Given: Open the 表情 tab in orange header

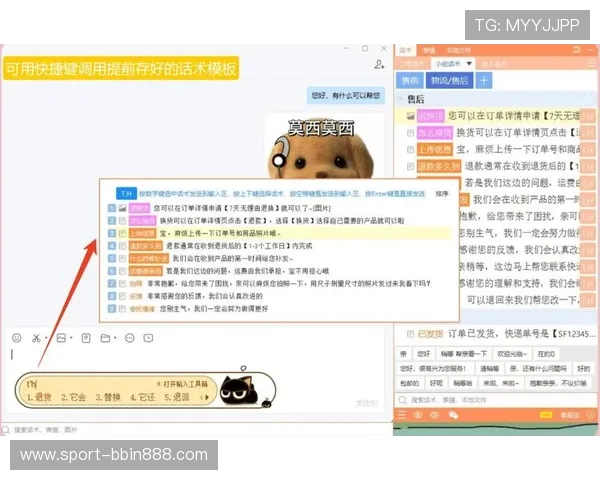Looking at the screenshot, I should coord(429,50).
